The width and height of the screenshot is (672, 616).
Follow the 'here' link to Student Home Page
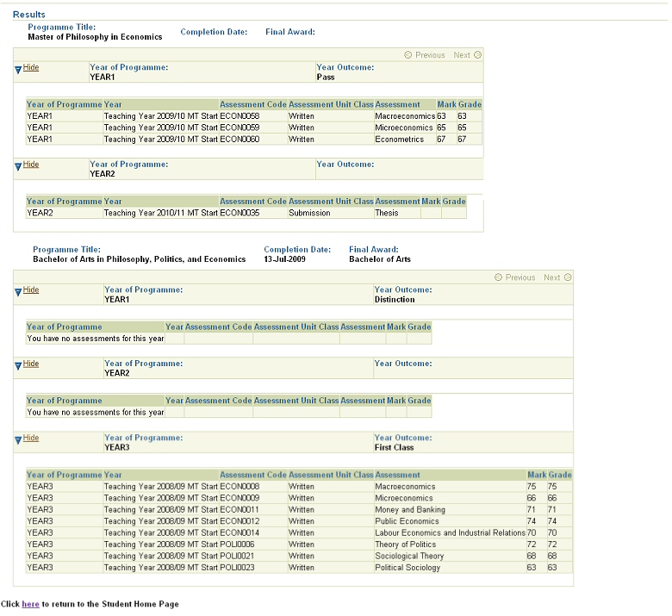click(30, 604)
